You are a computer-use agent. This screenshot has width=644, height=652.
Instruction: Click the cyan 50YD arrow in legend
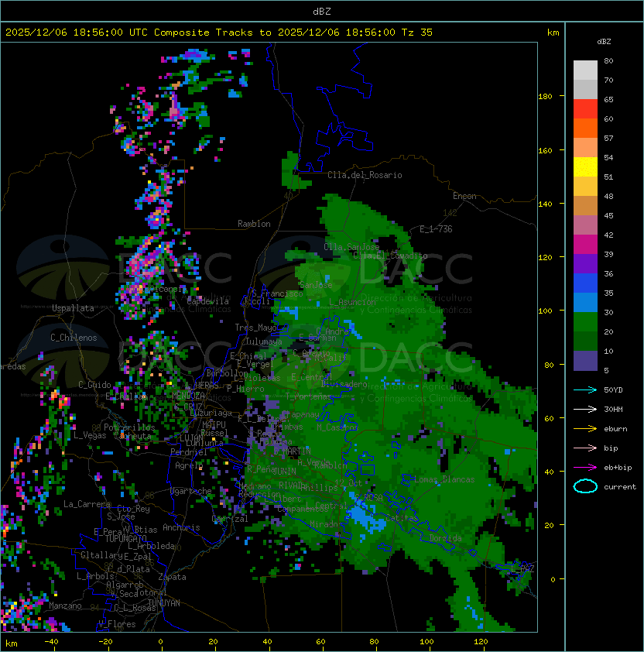click(585, 389)
